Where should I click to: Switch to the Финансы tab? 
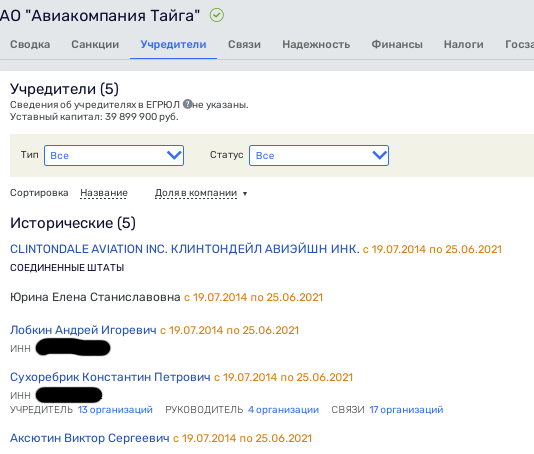coord(397,44)
